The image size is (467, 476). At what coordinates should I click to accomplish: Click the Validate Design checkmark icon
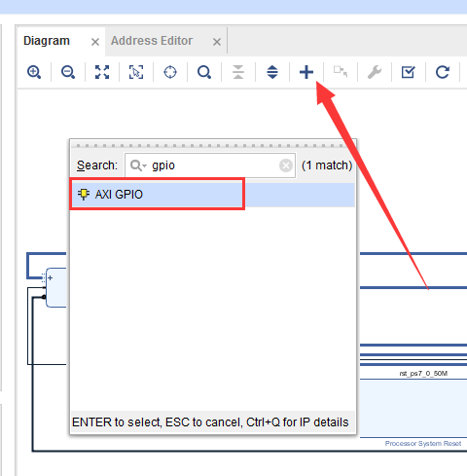coord(409,72)
